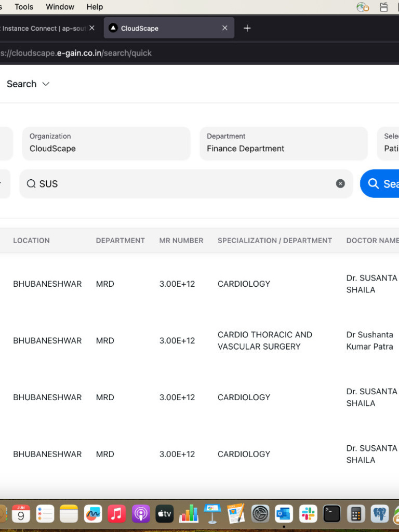Open Reminders from the dock
The width and height of the screenshot is (399, 532).
[45, 514]
